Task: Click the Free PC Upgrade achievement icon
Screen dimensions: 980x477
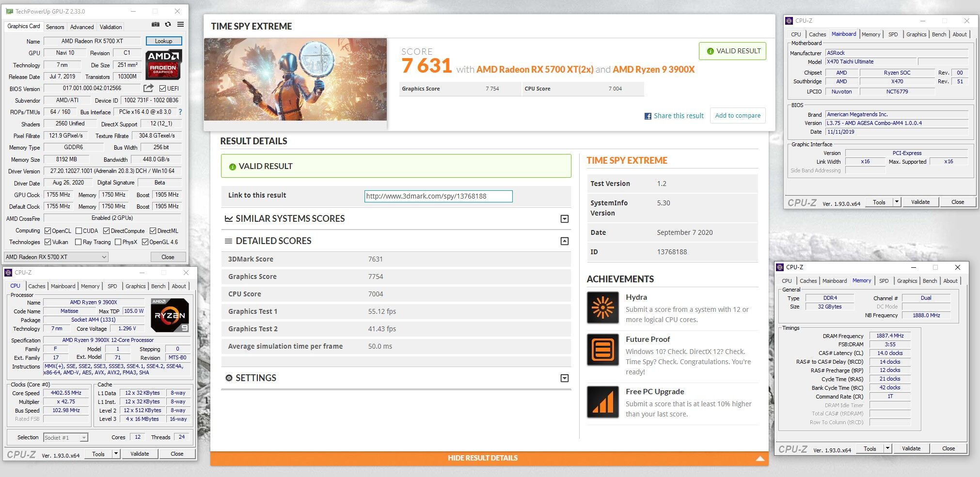Action: (602, 401)
